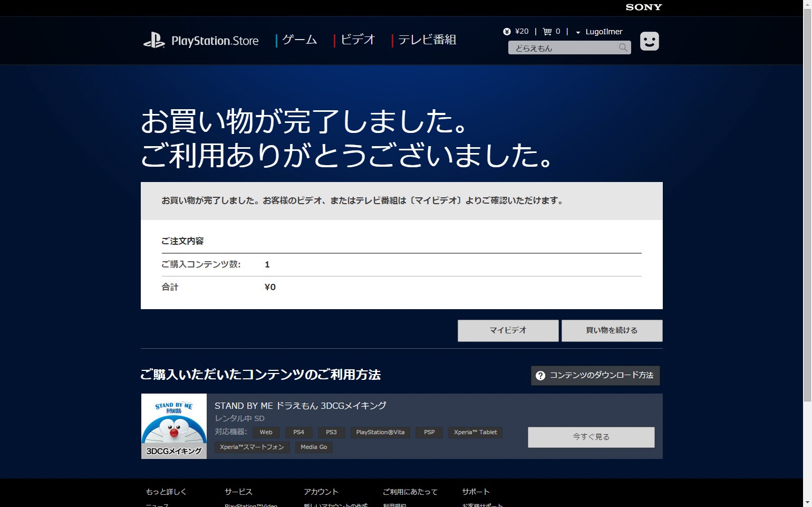The height and width of the screenshot is (507, 812).
Task: Click the ご利用にあたって footer heading
Action: pos(410,492)
